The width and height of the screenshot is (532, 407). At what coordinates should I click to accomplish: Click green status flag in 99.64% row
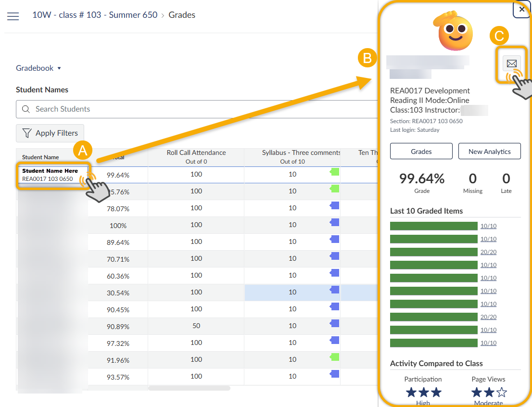coord(334,172)
